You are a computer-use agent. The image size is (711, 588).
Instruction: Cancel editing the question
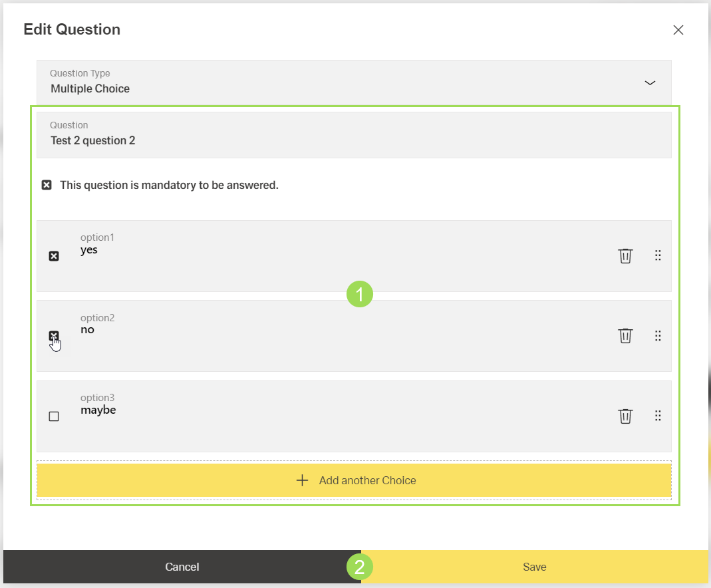point(182,567)
